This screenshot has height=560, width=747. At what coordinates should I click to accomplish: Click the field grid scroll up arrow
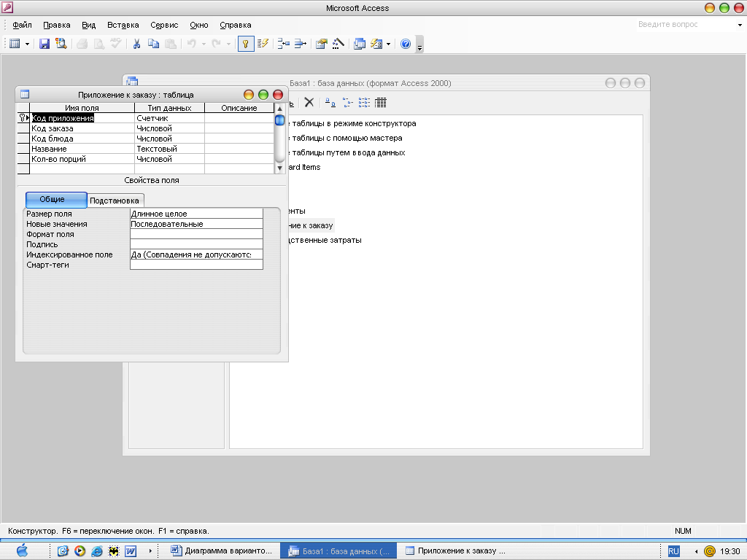(x=279, y=109)
